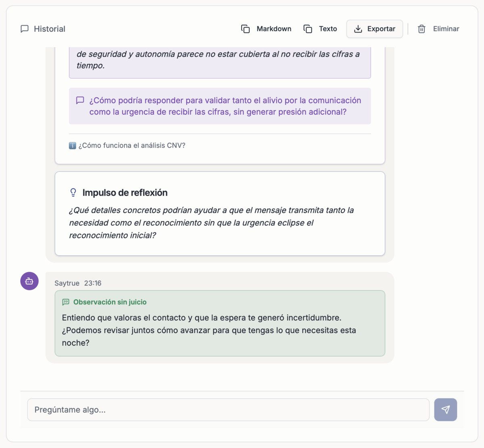484x448 pixels.
Task: Open the Exportar option
Action: click(x=375, y=29)
